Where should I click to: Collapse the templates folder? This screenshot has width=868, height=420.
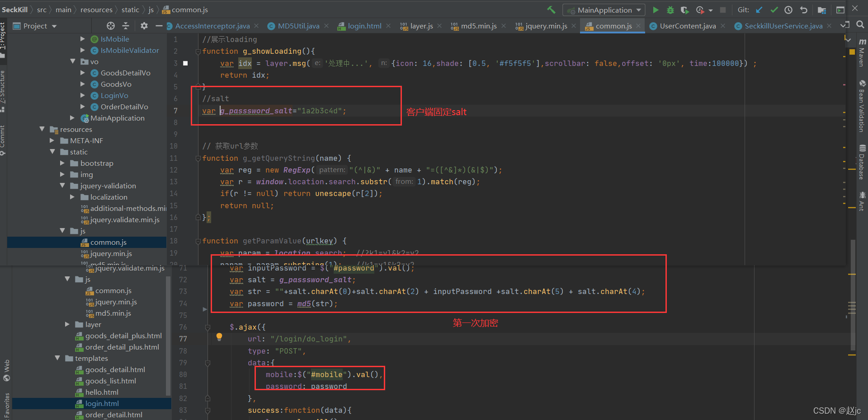click(58, 358)
